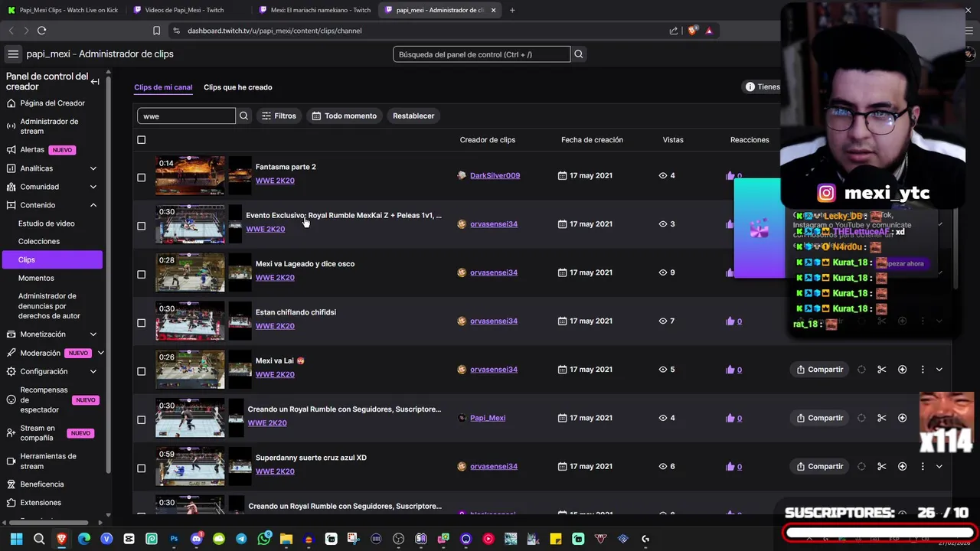Switch to Clips que he creado tab
The height and width of the screenshot is (551, 980).
coord(237,87)
